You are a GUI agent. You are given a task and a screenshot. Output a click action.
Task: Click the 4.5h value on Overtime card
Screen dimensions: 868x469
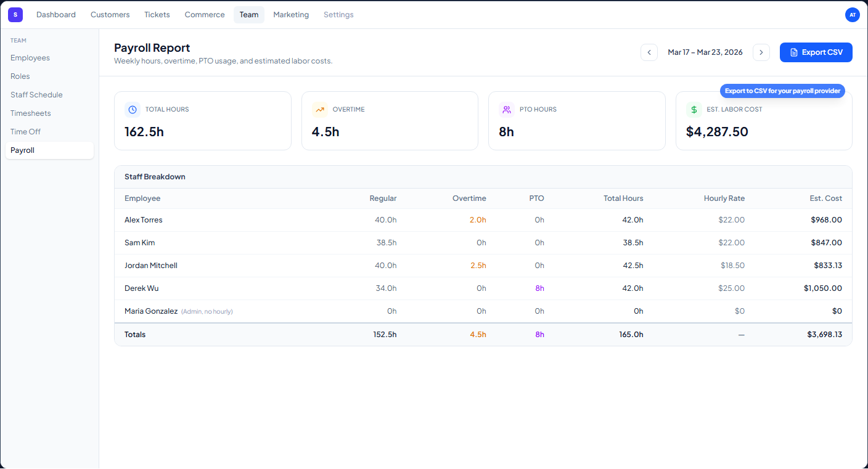pyautogui.click(x=325, y=132)
